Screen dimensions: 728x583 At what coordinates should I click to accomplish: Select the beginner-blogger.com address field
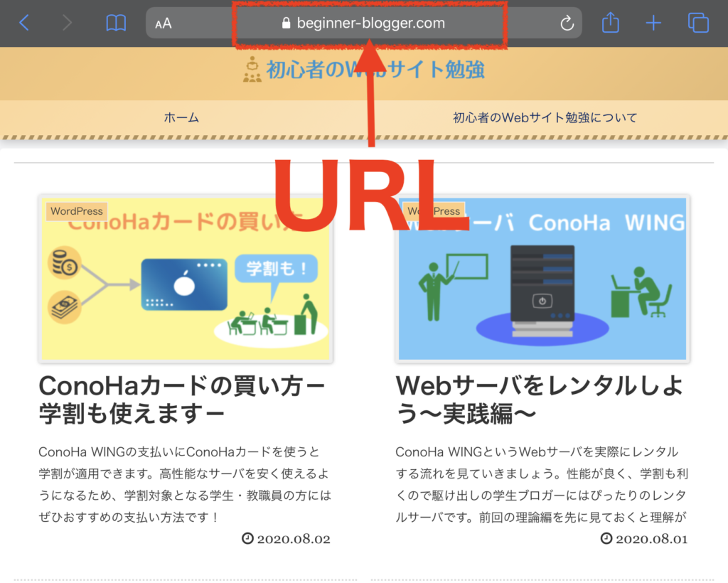click(370, 23)
